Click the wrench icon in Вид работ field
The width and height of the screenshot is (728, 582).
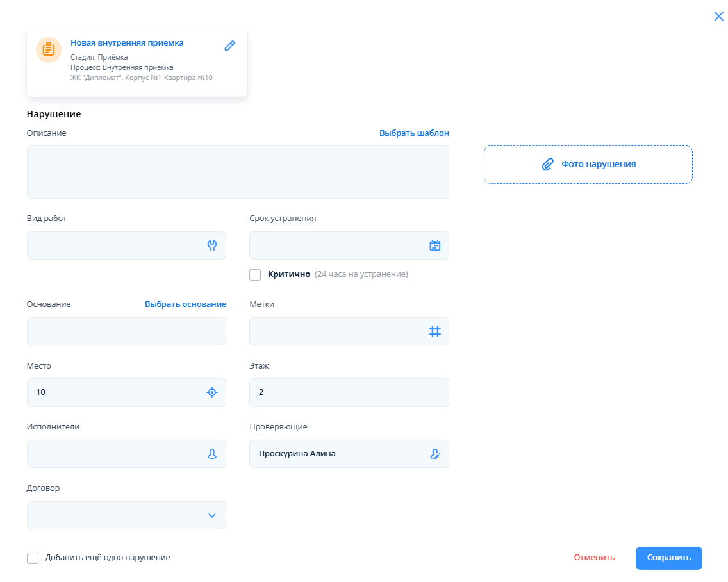[212, 245]
